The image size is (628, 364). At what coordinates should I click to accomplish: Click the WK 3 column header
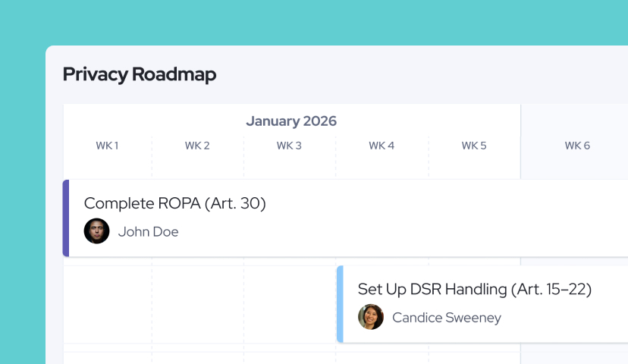click(x=289, y=146)
